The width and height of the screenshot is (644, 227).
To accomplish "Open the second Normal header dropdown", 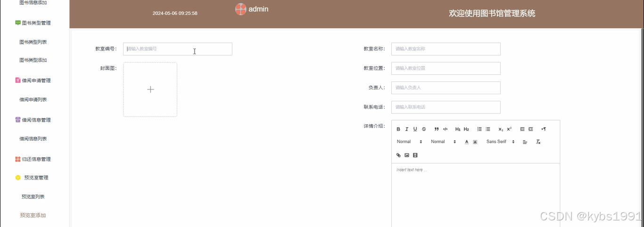I will click(x=444, y=142).
